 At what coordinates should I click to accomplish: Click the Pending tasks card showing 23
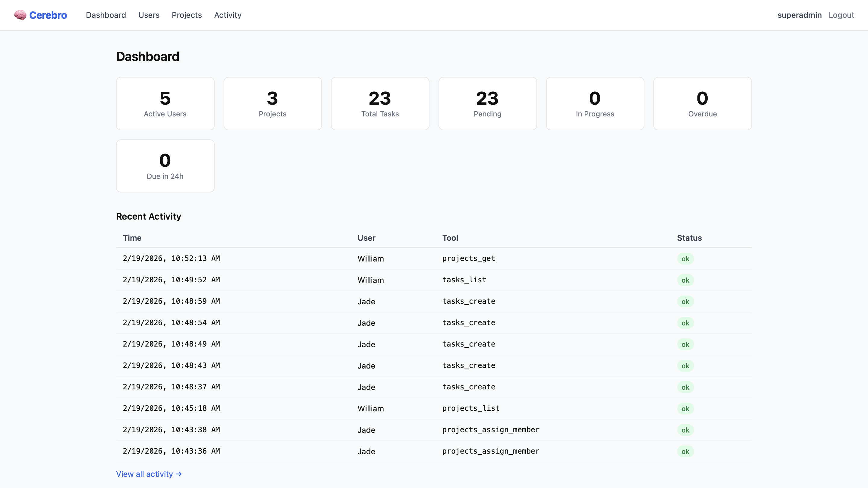(487, 103)
